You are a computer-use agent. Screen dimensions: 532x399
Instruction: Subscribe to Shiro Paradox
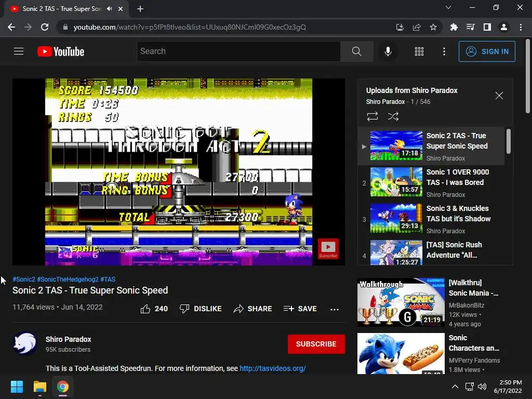[x=316, y=344]
